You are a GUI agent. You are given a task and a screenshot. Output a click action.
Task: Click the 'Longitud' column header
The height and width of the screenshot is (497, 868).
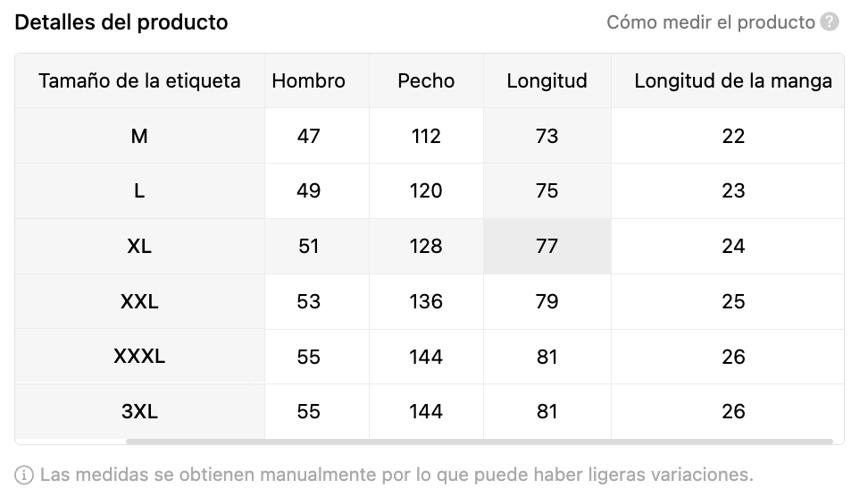547,81
